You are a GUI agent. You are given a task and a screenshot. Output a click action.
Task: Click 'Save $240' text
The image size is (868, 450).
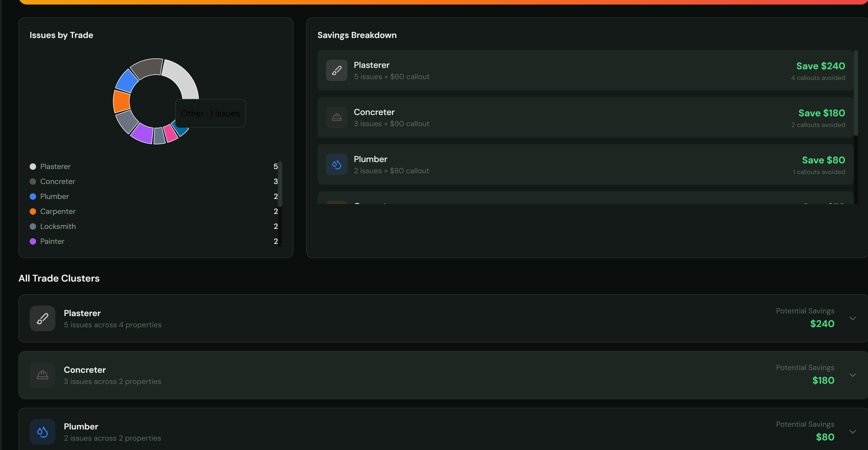pyautogui.click(x=820, y=66)
